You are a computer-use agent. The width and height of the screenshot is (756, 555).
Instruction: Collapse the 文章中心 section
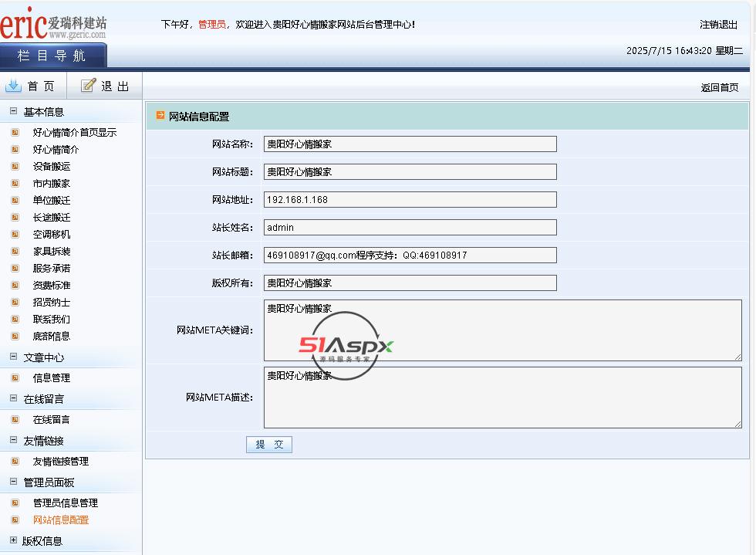tap(13, 357)
